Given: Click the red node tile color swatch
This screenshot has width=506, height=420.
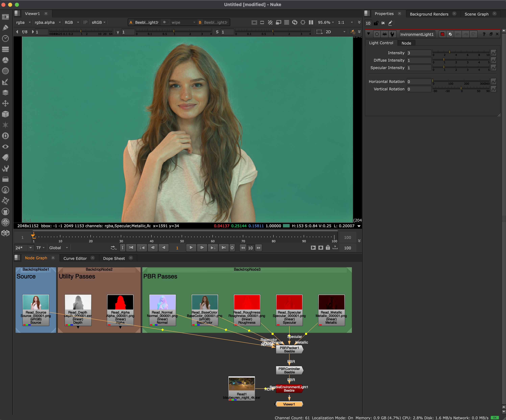Looking at the screenshot, I should click(442, 34).
